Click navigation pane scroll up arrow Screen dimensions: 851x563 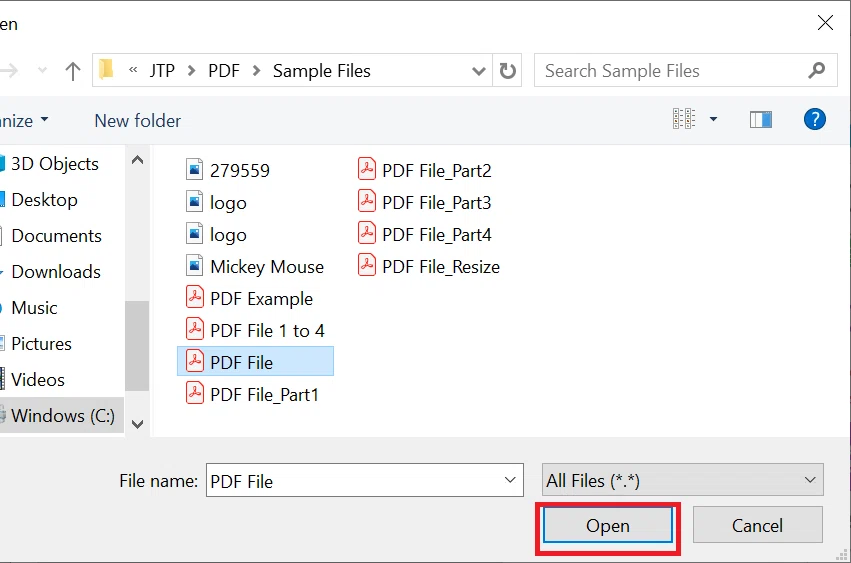(x=137, y=160)
